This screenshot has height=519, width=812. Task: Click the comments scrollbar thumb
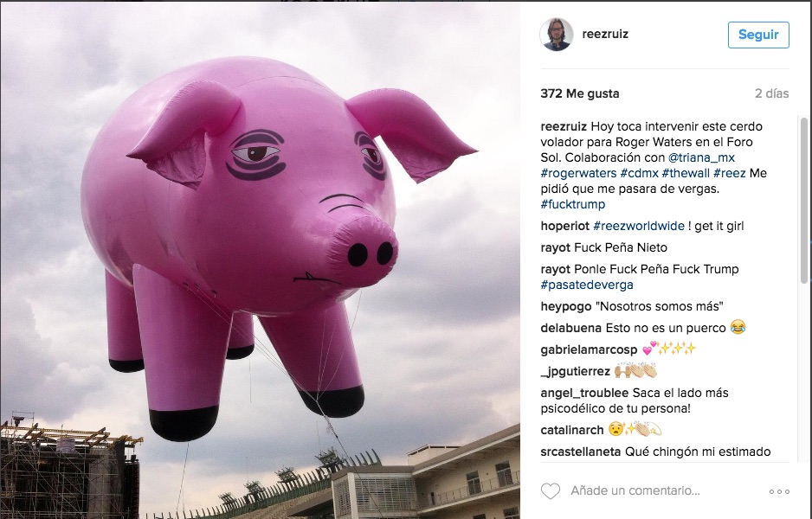[803, 201]
